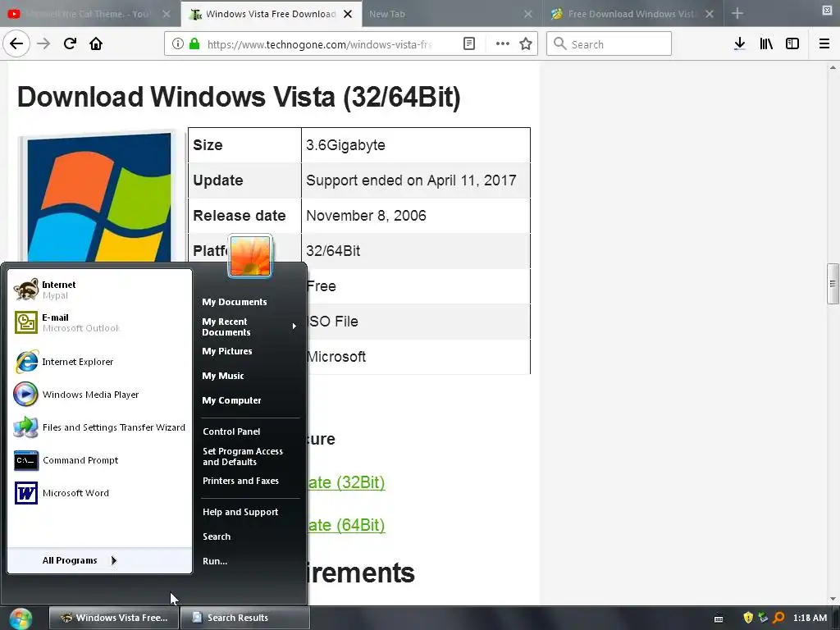The image size is (840, 630).
Task: Launch Command Prompt from Start menu
Action: point(99,460)
